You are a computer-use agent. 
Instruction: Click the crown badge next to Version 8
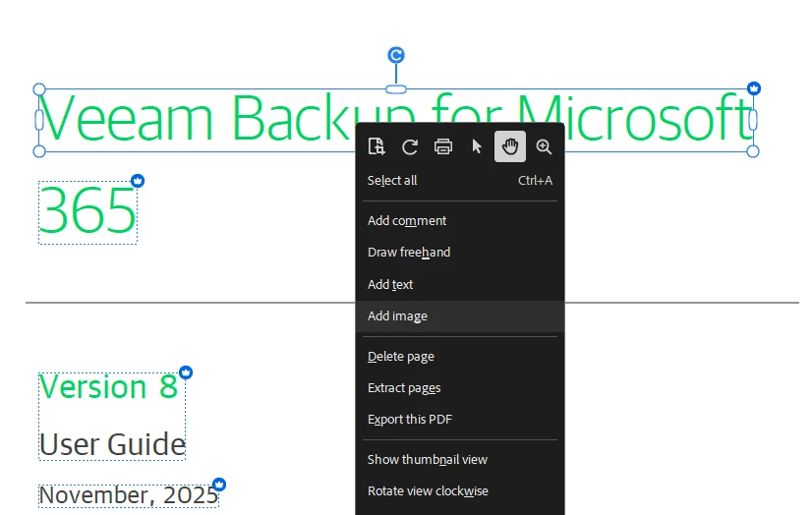(186, 372)
